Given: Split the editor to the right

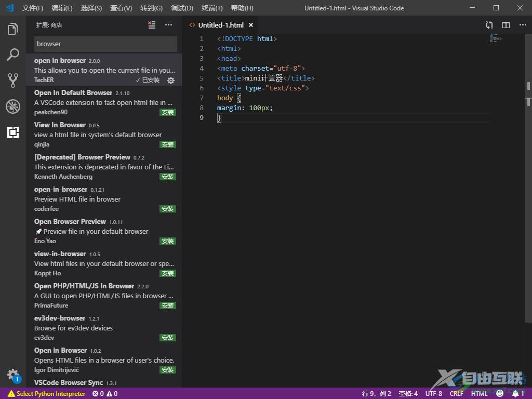Looking at the screenshot, I should click(506, 25).
